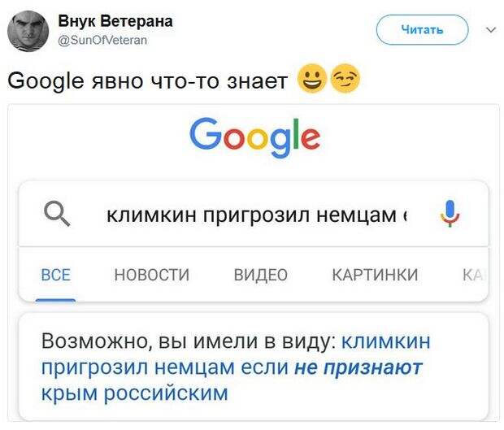Switch to the КАРТИНКИ tab

(375, 275)
